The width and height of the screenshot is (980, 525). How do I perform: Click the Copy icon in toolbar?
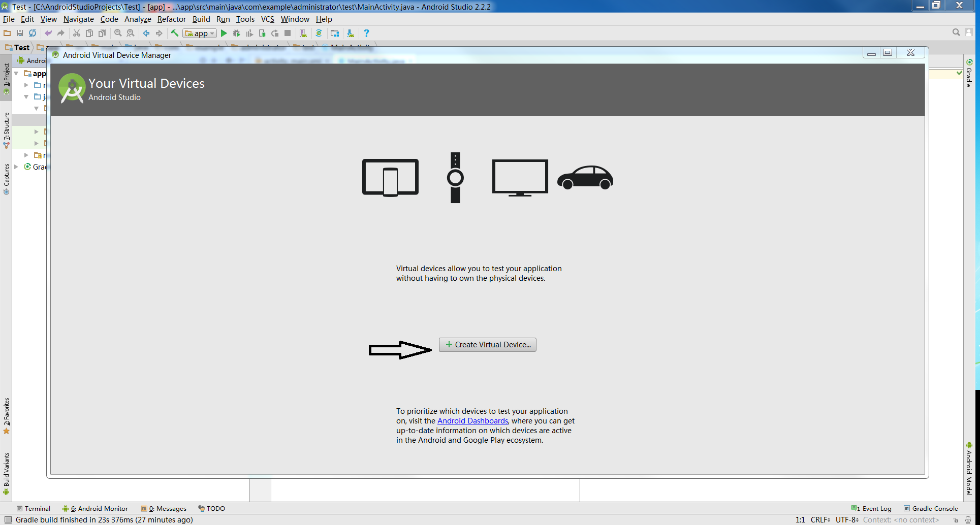point(89,33)
